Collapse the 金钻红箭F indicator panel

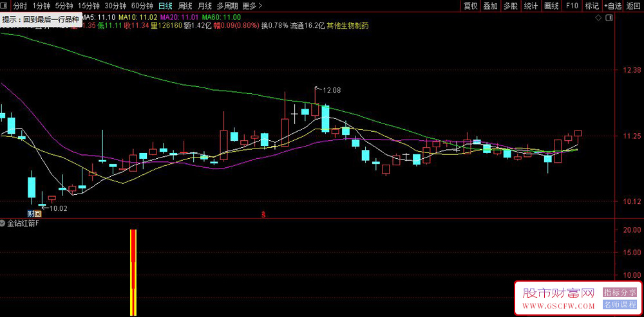click(3, 224)
